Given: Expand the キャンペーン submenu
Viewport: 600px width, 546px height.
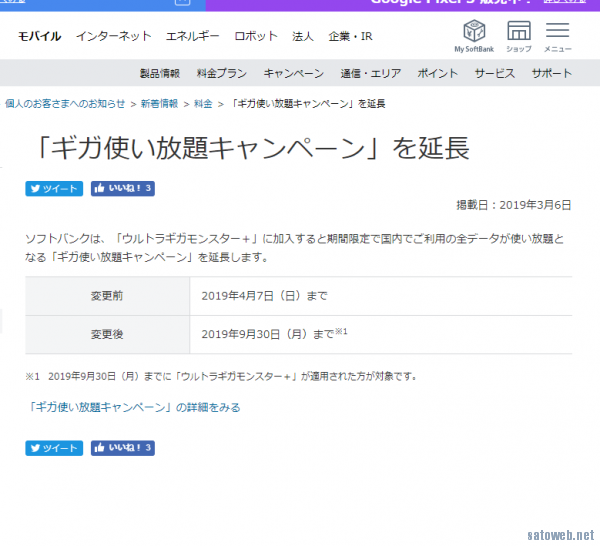Looking at the screenshot, I should tap(293, 73).
